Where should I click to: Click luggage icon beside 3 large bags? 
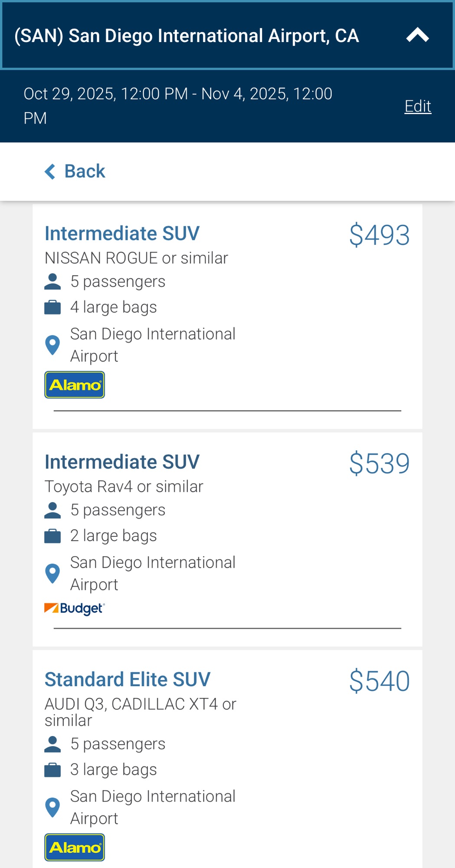[x=52, y=770]
